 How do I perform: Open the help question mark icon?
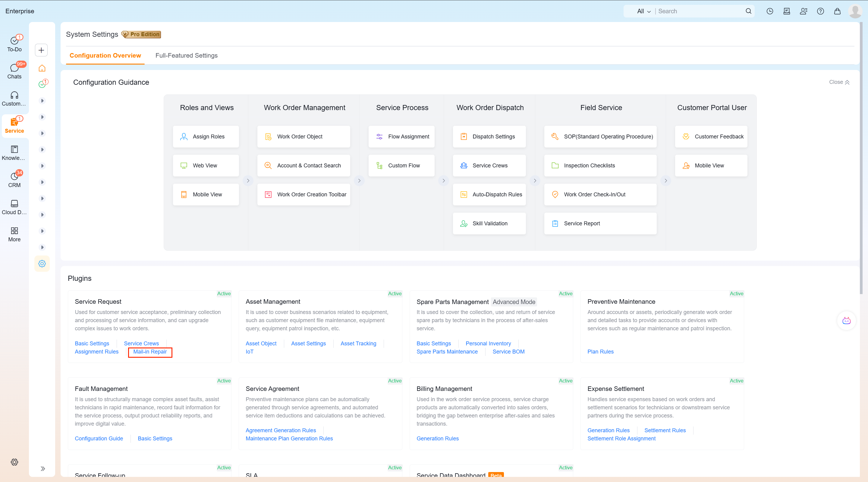(820, 11)
